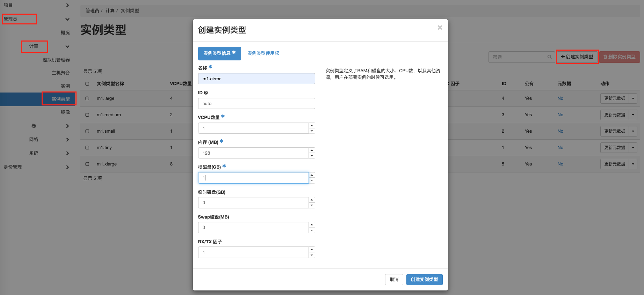The width and height of the screenshot is (644, 295).
Task: Click the red 删除实例类型 button
Action: pos(620,57)
